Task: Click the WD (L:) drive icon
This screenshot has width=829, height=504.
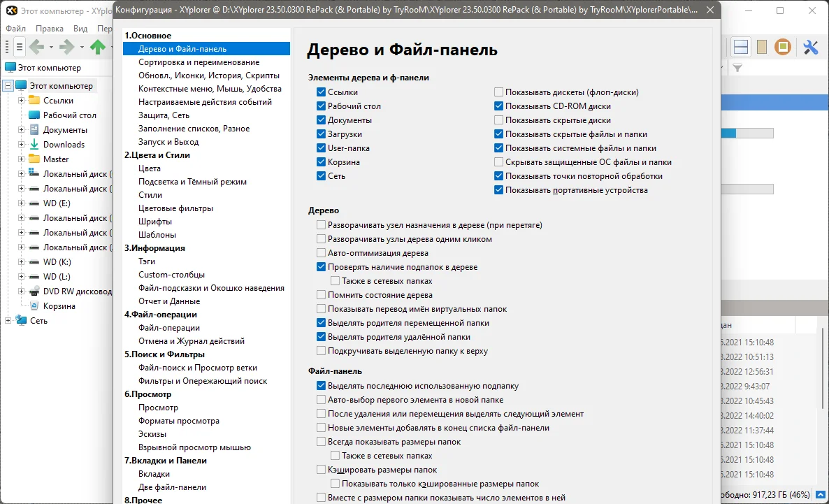Action: point(34,277)
